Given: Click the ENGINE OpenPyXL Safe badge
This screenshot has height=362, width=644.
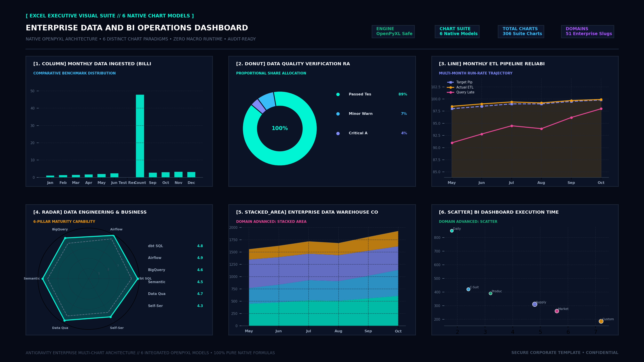Looking at the screenshot, I should 393,32.
